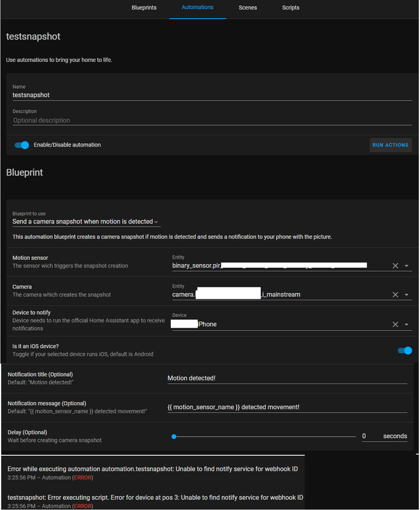420x510 pixels.
Task: Toggle the iOS device switch
Action: pyautogui.click(x=405, y=350)
